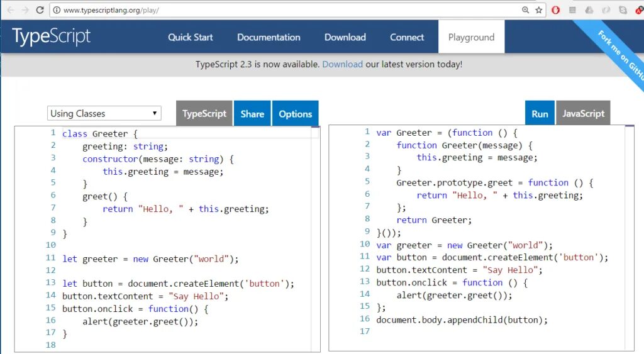Click 'var greeter = new Greeter' in JavaScript pane

[x=465, y=246]
